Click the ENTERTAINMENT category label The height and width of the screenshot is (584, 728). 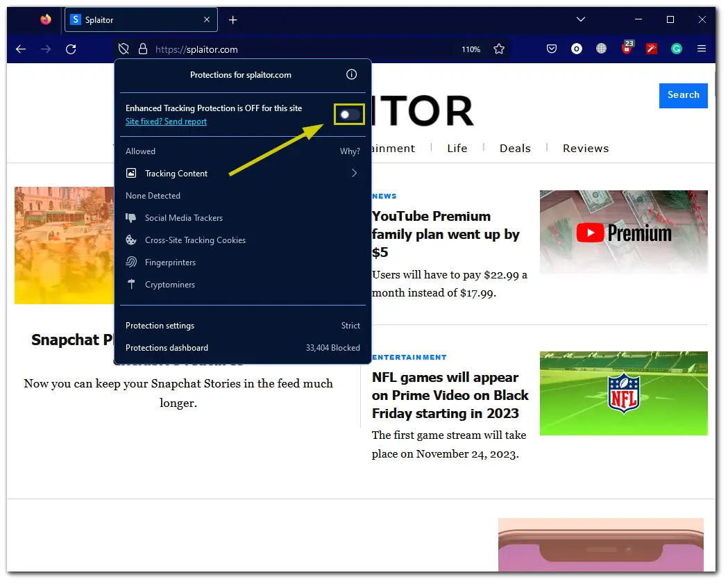point(409,358)
